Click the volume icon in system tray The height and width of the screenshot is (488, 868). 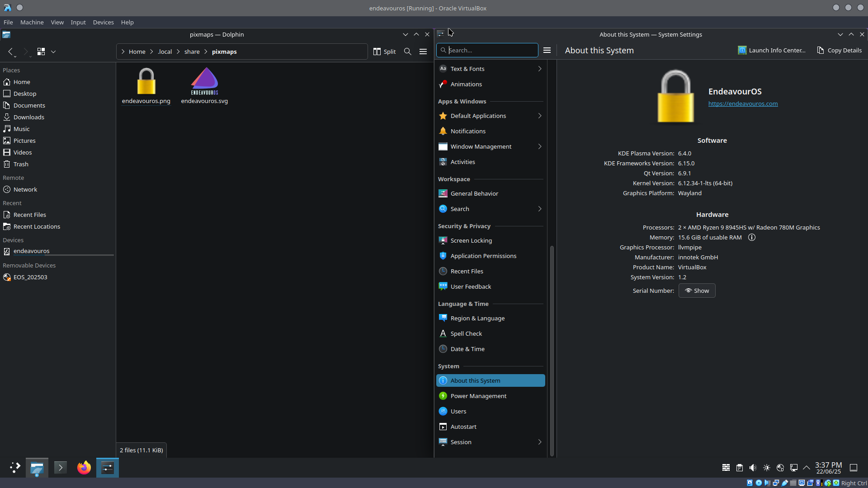click(753, 468)
